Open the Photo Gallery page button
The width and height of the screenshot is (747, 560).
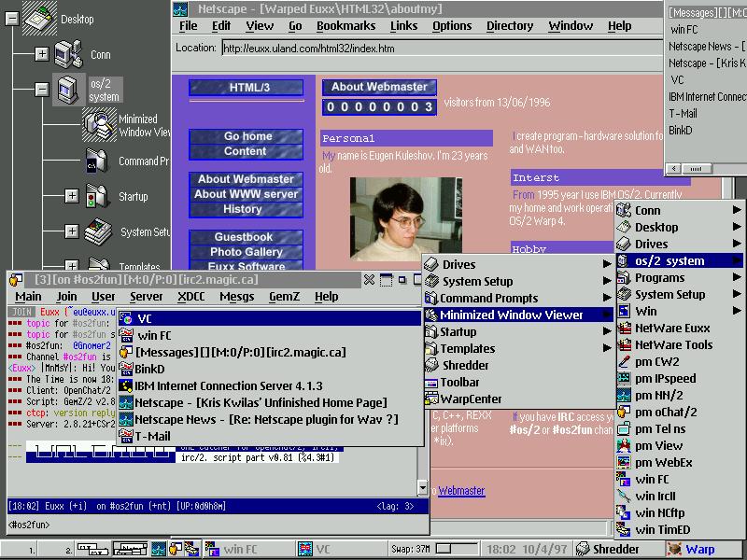pos(246,252)
